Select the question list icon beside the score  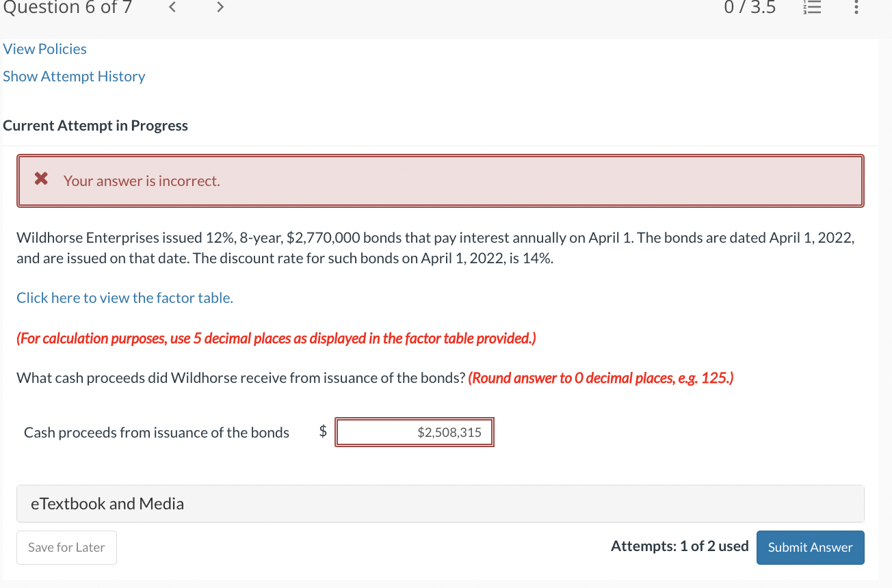pyautogui.click(x=811, y=7)
